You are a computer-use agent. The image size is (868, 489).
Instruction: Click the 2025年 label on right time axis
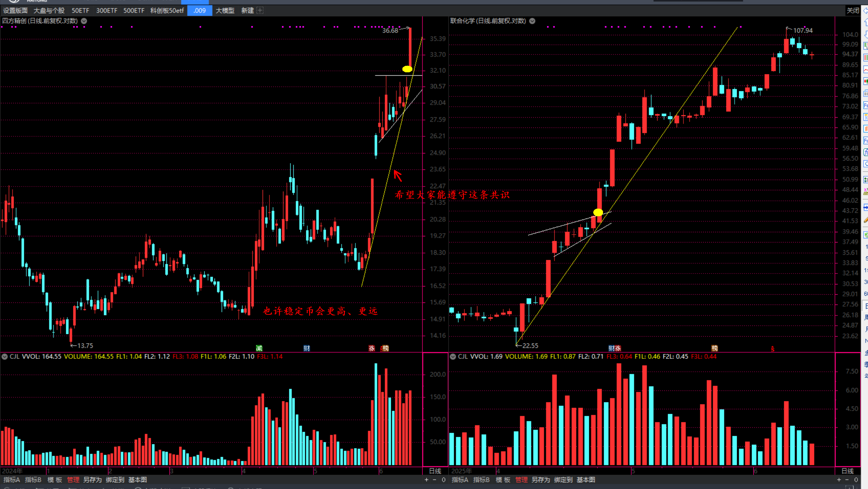[x=461, y=471]
